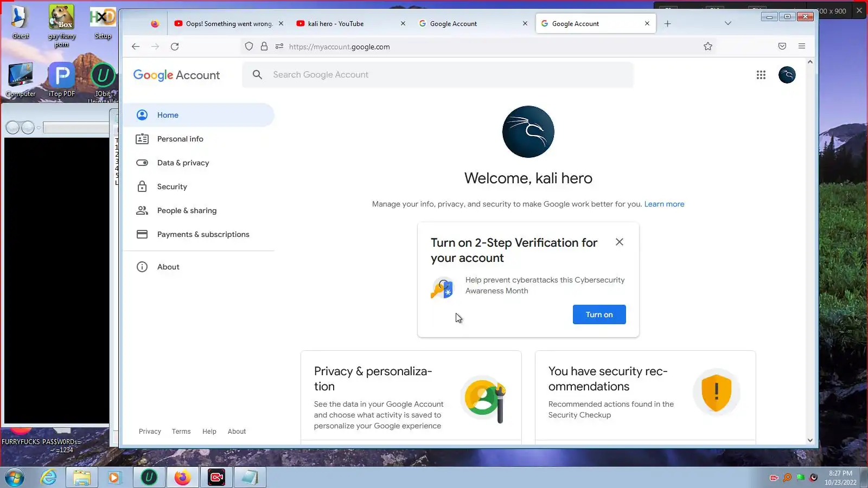Close the 'kali hero - YouTube' tab
868x488 pixels.
[403, 23]
